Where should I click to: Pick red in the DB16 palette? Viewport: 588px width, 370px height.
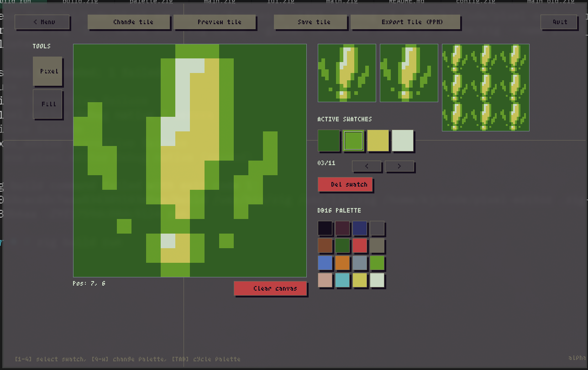point(360,246)
